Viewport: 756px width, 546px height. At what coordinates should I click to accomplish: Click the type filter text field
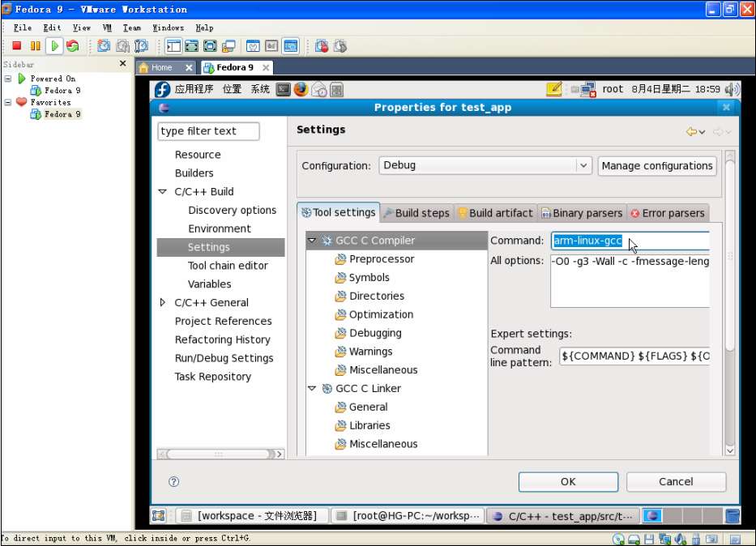208,131
